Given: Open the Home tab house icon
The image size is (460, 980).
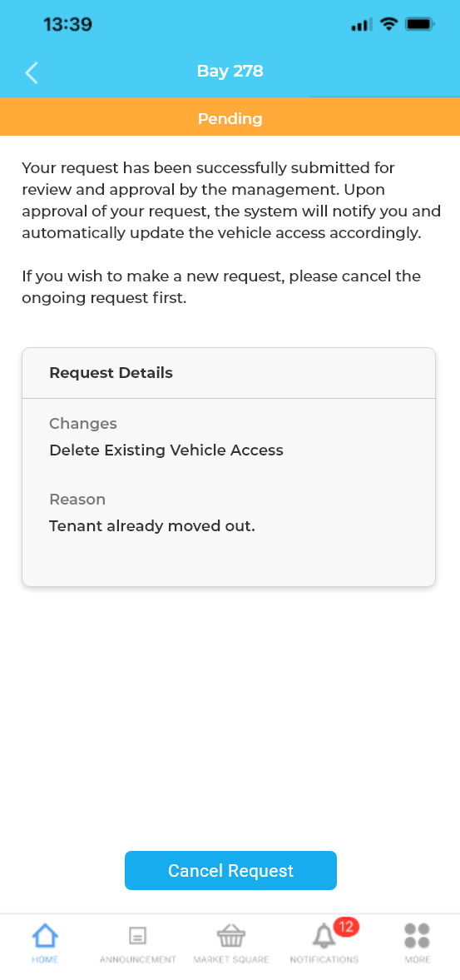Looking at the screenshot, I should [x=45, y=936].
